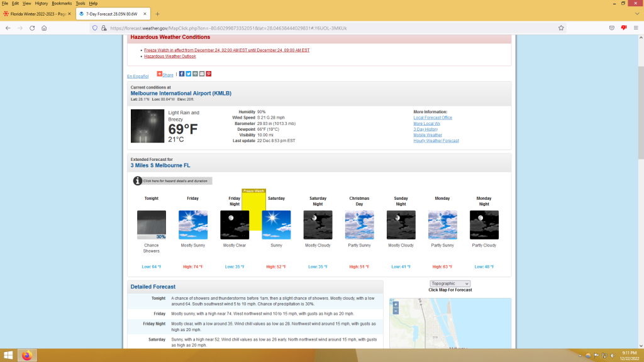The height and width of the screenshot is (362, 644).
Task: Share forecast on Pinterest icon
Action: click(209, 74)
